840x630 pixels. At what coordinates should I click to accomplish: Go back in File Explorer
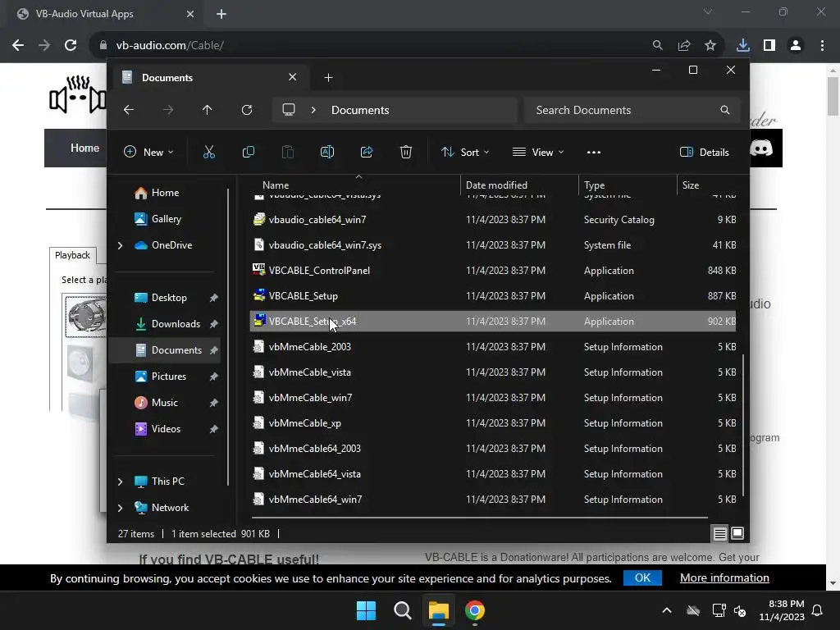coord(129,110)
